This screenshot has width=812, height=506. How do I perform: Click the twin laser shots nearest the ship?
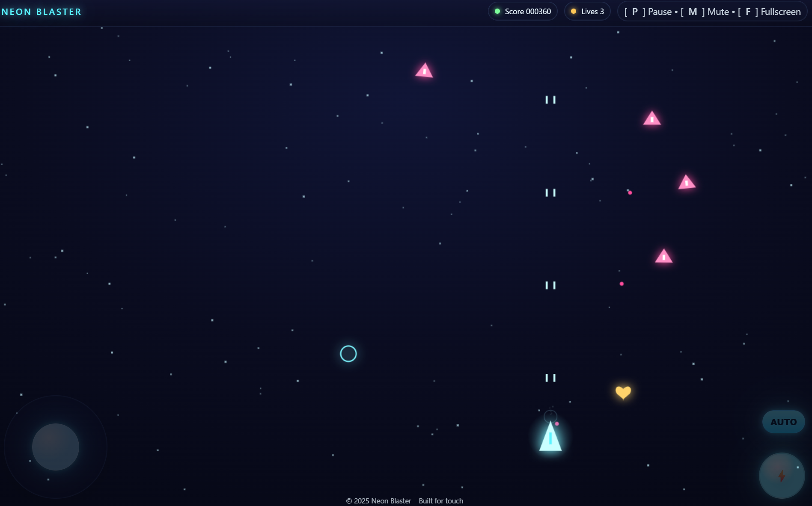pyautogui.click(x=550, y=378)
